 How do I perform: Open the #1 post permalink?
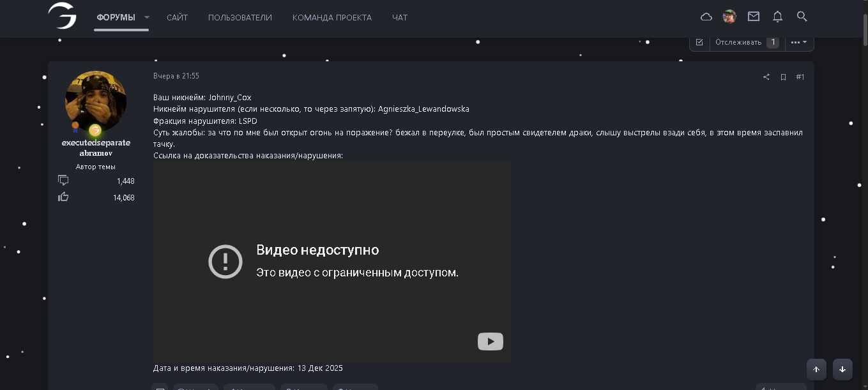pos(800,77)
